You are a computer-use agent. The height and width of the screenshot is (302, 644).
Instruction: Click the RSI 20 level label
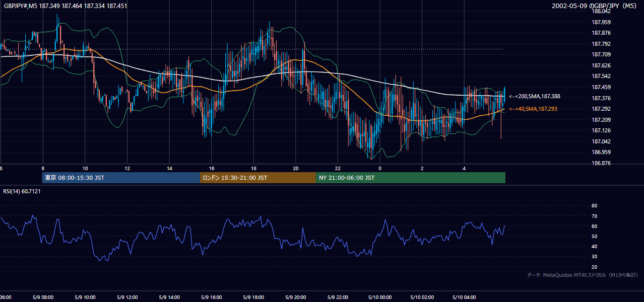pos(594,267)
